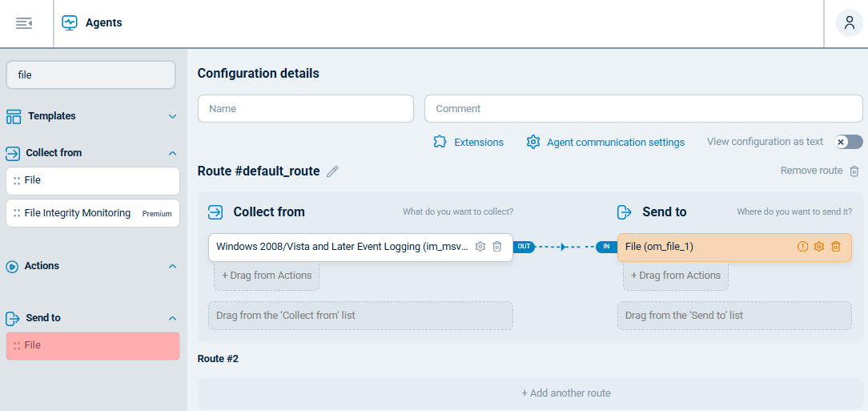Open the user profile icon
868x411 pixels.
point(849,23)
